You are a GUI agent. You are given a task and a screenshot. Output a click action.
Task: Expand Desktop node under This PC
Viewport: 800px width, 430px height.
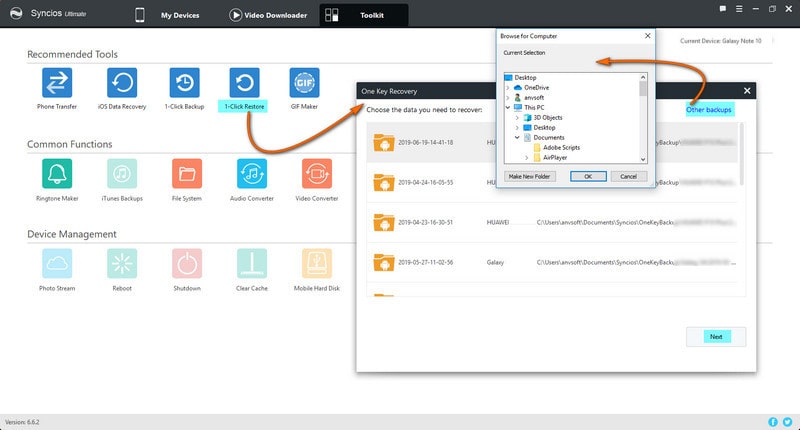click(517, 128)
